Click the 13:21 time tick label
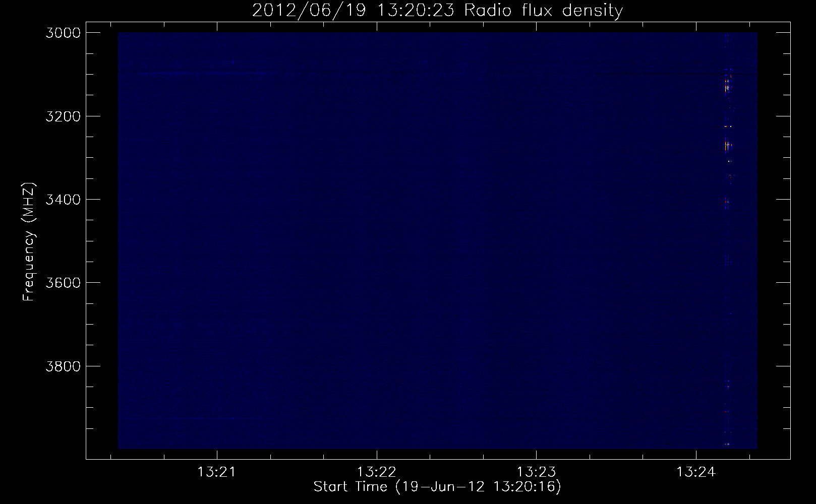The height and width of the screenshot is (504, 816). click(x=217, y=472)
